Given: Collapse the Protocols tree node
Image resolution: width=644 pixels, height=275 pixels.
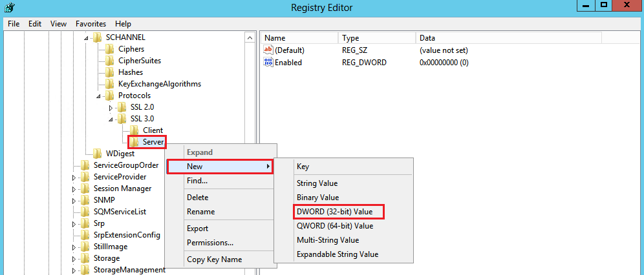Looking at the screenshot, I should click(x=99, y=96).
